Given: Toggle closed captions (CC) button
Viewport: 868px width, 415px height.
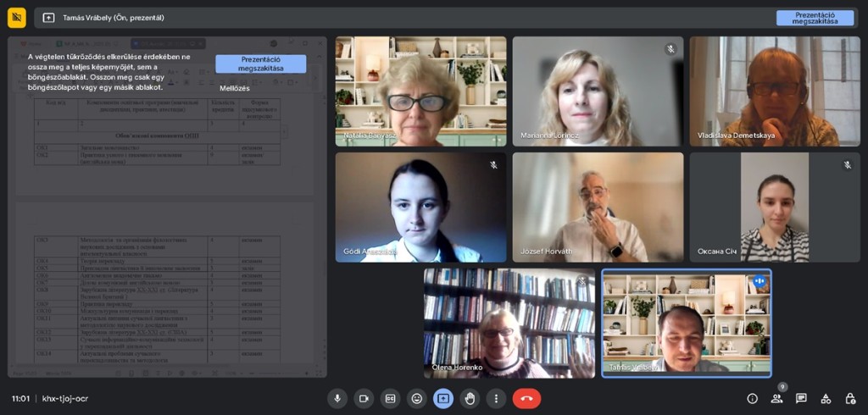Looking at the screenshot, I should pyautogui.click(x=390, y=398).
